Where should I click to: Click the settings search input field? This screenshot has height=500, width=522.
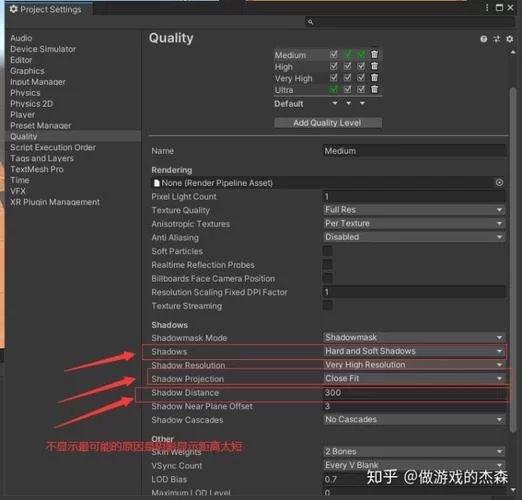click(410, 22)
